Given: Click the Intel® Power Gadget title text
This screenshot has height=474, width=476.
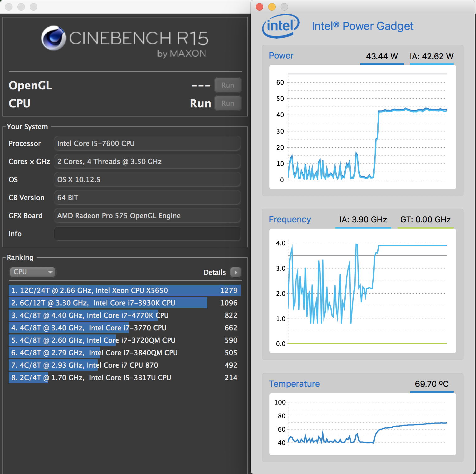Looking at the screenshot, I should pos(363,26).
